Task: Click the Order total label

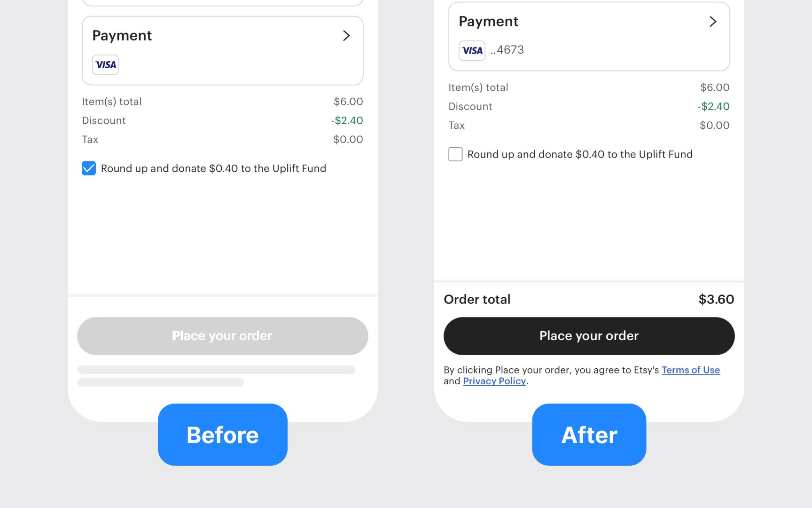Action: (477, 299)
